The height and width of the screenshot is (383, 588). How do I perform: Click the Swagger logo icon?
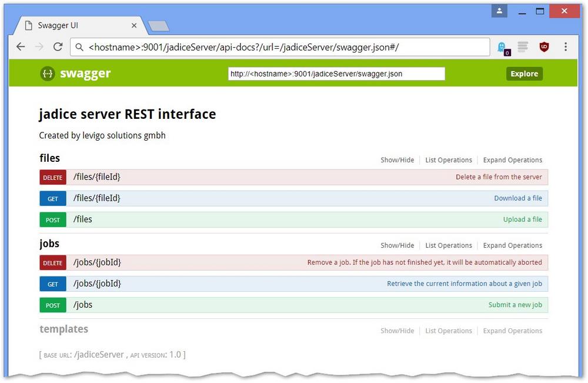(48, 74)
